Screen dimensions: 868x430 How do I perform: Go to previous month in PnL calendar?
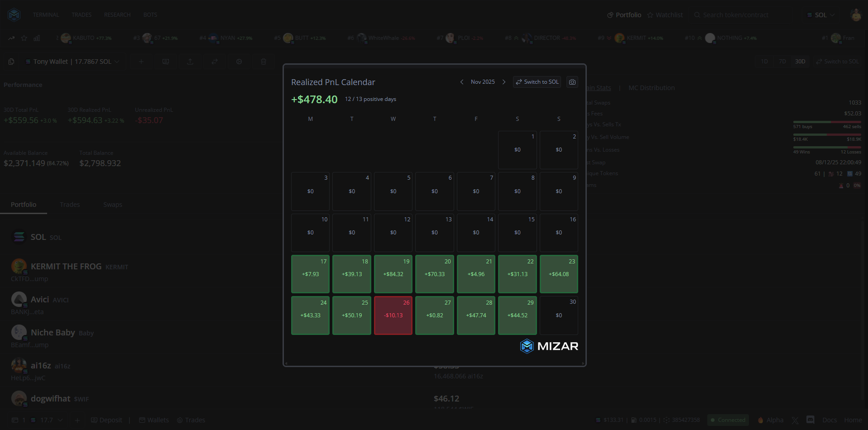point(461,82)
